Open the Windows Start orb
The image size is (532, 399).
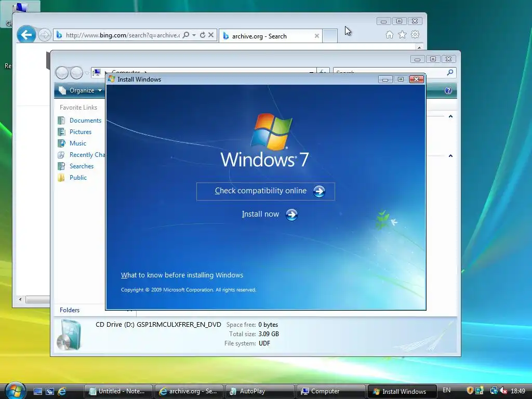(15, 391)
